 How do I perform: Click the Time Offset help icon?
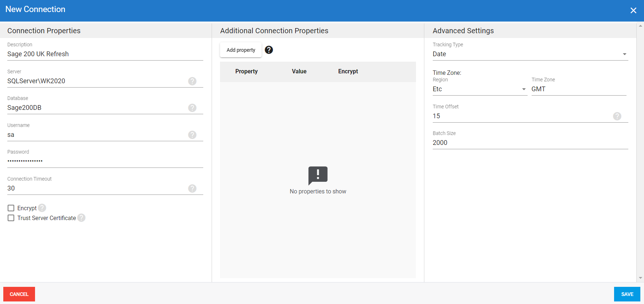click(617, 116)
